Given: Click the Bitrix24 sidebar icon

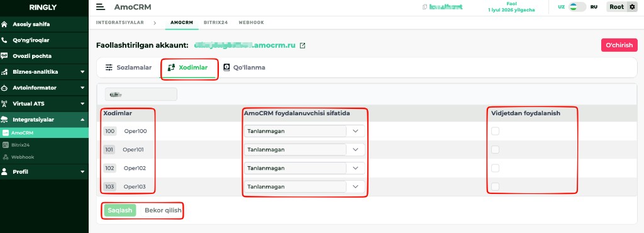Looking at the screenshot, I should 6,145.
